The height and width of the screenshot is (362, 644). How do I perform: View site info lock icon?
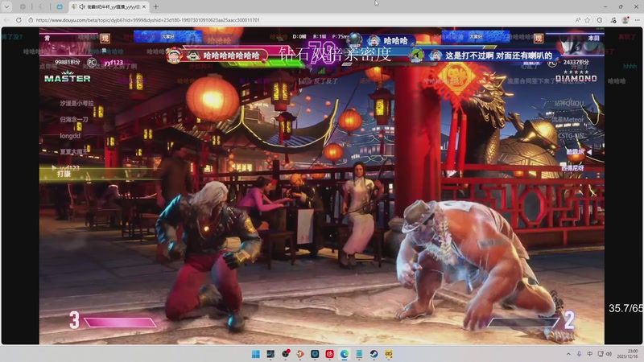31,19
